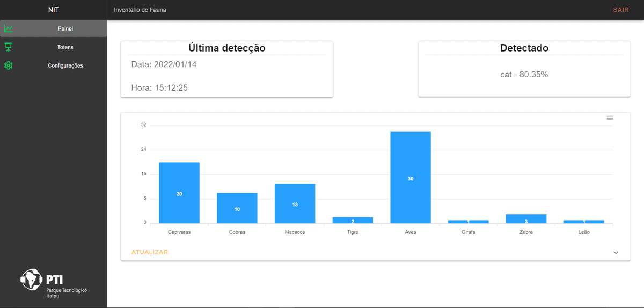Open the Painel menu item
Viewport: 644px width, 308px height.
pos(65,28)
